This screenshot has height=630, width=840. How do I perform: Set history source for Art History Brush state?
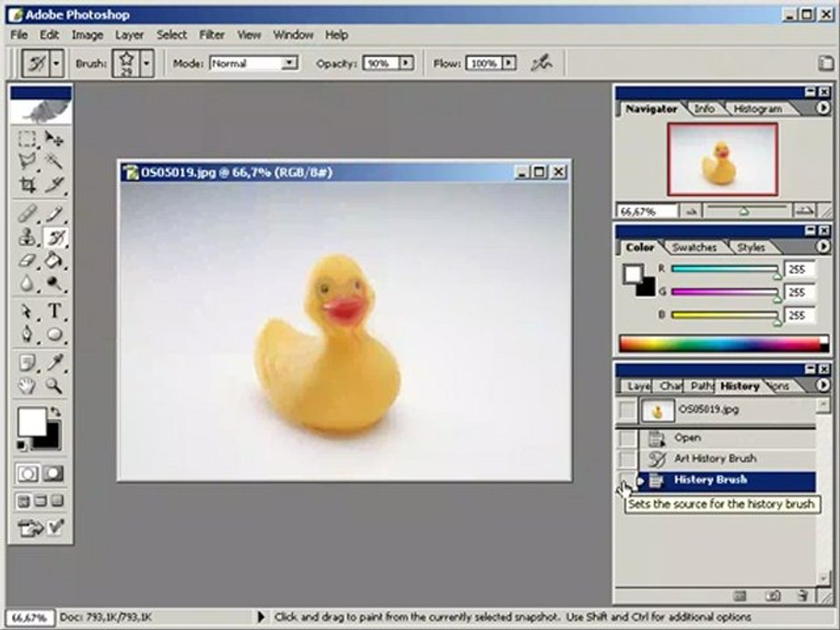(627, 459)
